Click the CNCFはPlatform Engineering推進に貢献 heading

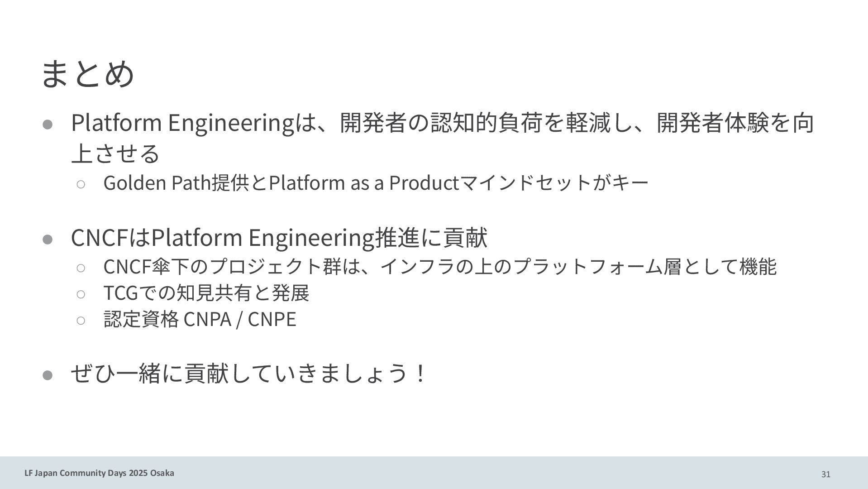click(279, 238)
